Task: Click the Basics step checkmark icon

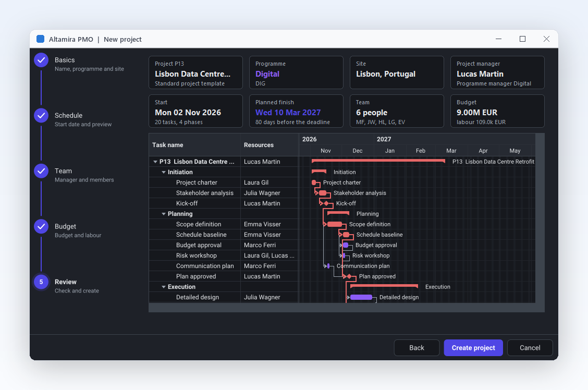Action: point(41,60)
